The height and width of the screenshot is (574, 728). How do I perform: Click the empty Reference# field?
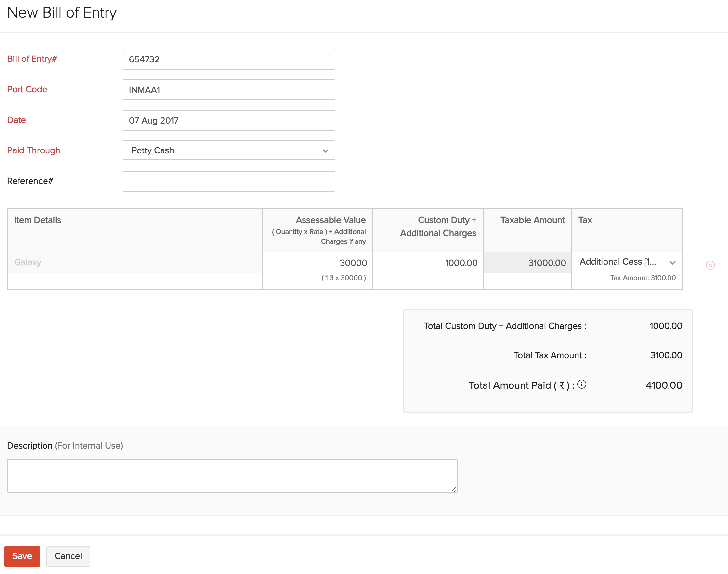coord(229,181)
